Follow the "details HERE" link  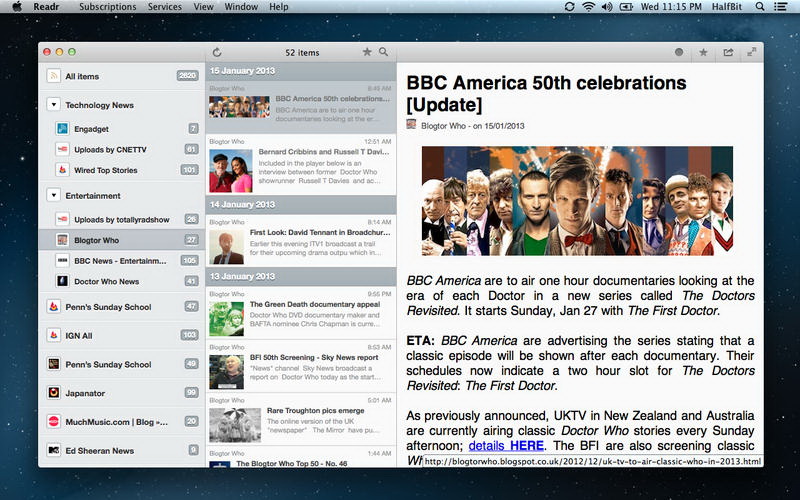coord(506,445)
